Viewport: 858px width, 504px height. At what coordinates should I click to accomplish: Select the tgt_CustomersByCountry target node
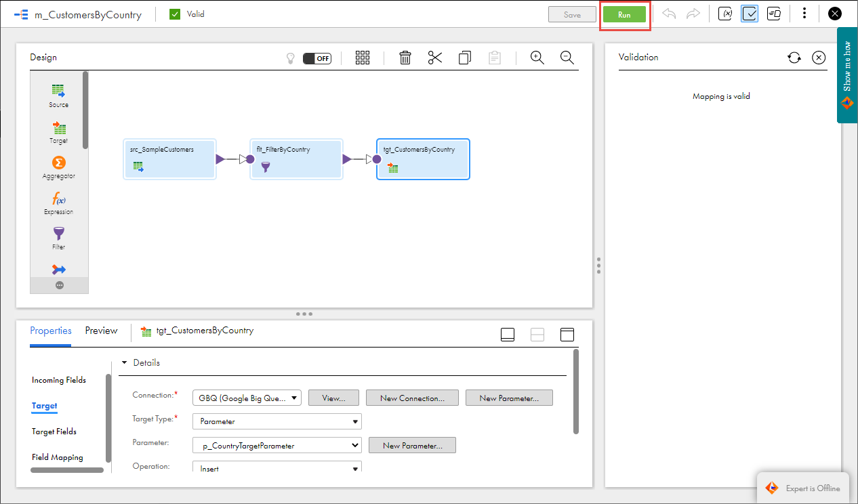coord(423,159)
